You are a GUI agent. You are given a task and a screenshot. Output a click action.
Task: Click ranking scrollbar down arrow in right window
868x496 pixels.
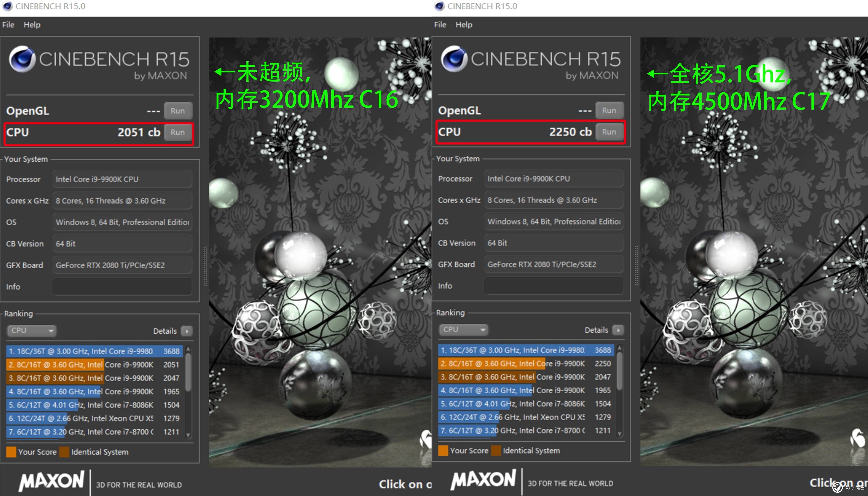620,434
